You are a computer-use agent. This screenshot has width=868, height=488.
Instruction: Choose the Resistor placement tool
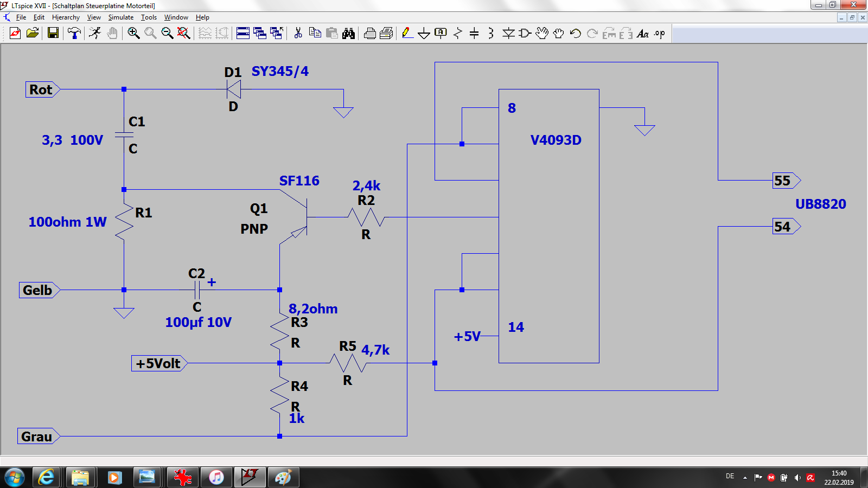coord(458,34)
